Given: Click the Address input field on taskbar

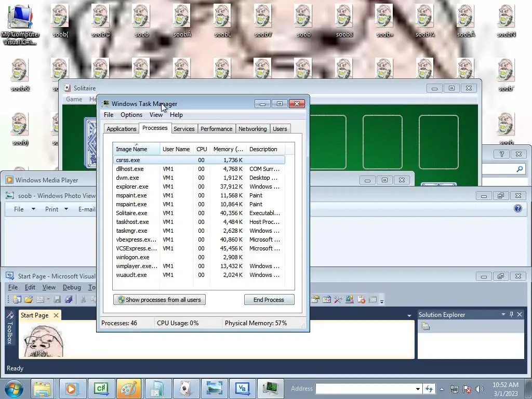Looking at the screenshot, I should (x=365, y=389).
